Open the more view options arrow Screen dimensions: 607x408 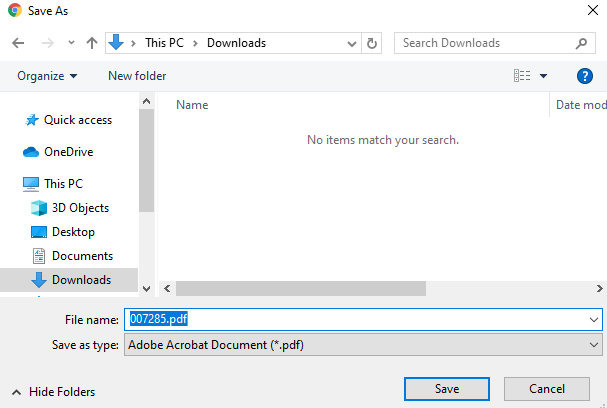(x=544, y=76)
